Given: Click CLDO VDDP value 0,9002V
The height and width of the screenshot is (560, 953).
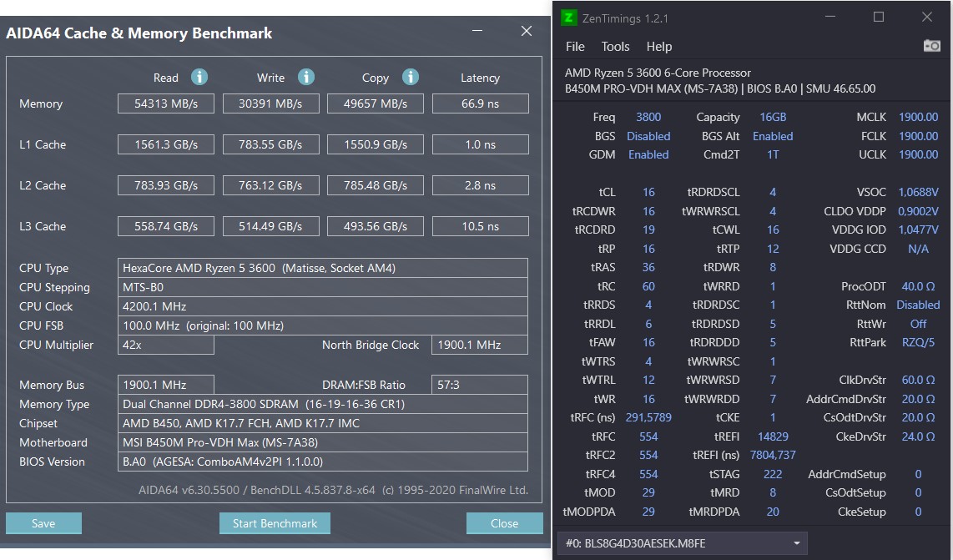Looking at the screenshot, I should click(x=918, y=211).
